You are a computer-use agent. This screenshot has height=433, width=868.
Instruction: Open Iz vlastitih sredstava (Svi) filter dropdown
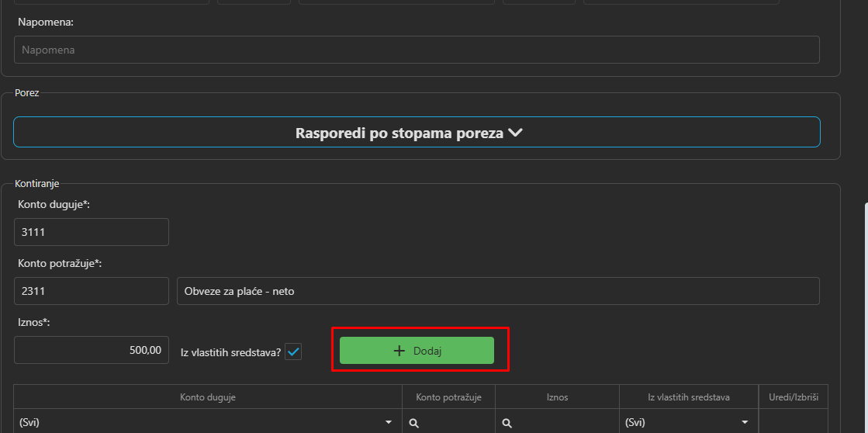tap(745, 423)
